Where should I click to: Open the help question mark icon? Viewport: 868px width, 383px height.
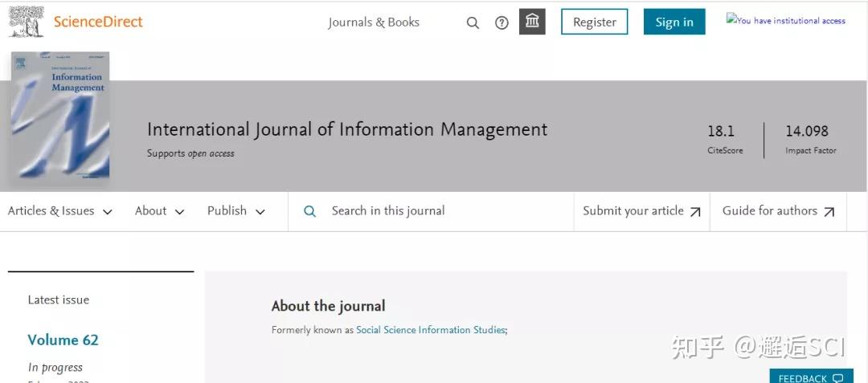tap(502, 22)
